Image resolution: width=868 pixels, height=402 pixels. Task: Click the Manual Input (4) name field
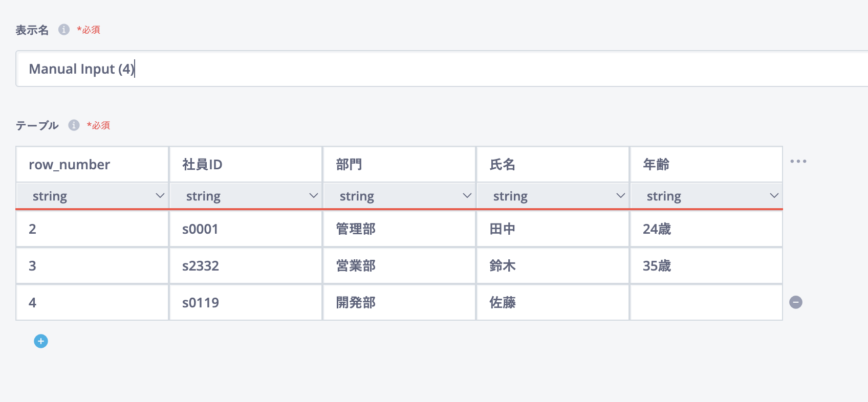(x=440, y=69)
